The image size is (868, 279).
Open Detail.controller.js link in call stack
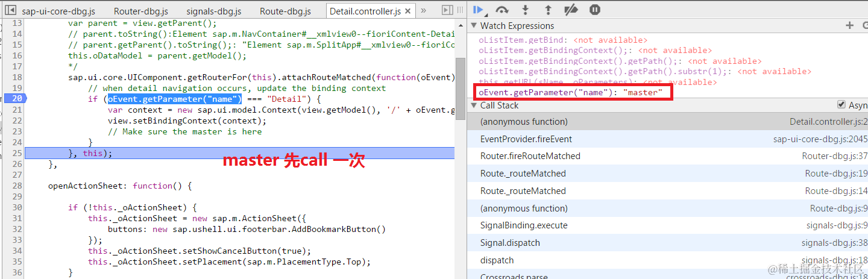829,122
